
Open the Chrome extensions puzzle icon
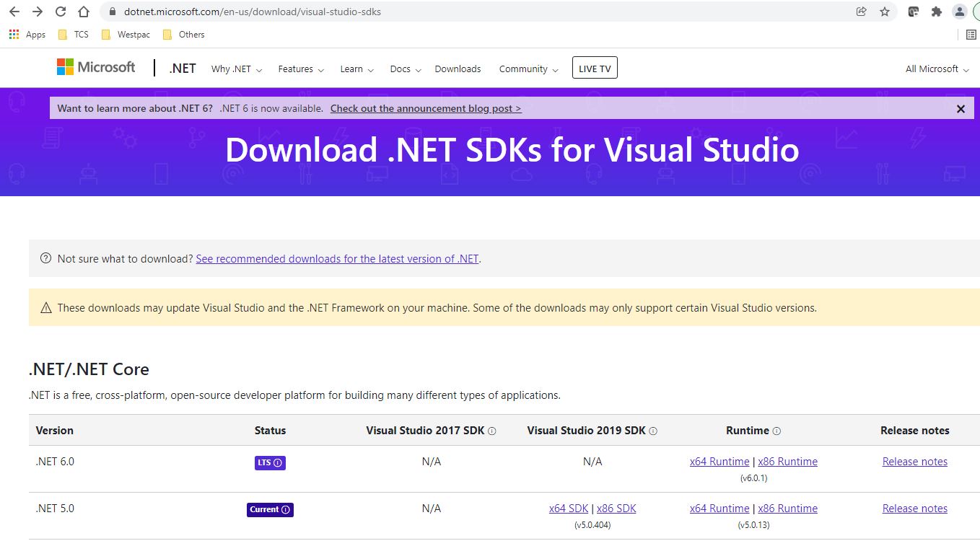pos(937,12)
